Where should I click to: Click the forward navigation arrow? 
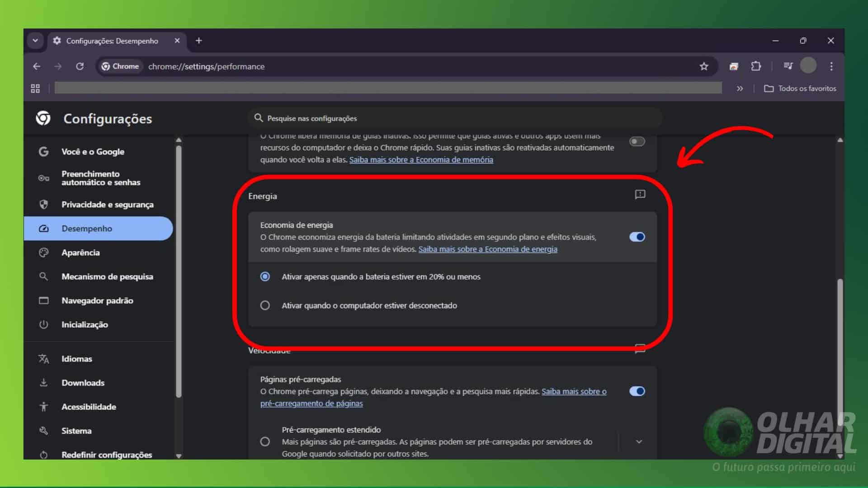[58, 66]
